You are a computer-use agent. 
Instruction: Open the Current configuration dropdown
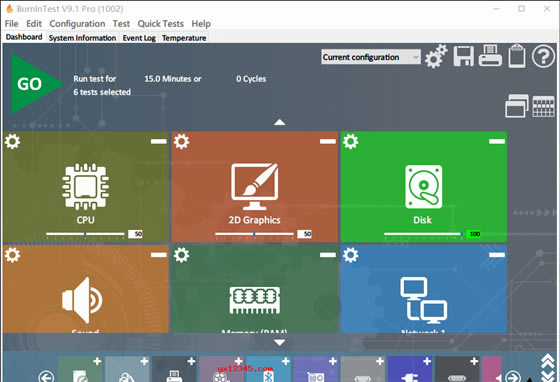371,57
